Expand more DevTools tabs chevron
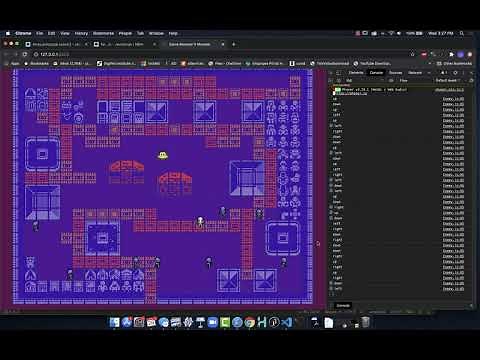 [429, 73]
